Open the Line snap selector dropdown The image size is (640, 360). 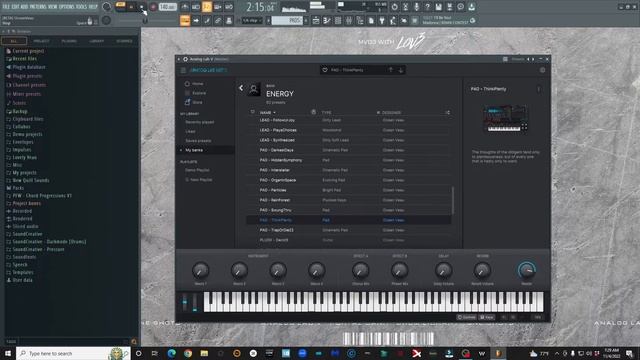pos(251,20)
